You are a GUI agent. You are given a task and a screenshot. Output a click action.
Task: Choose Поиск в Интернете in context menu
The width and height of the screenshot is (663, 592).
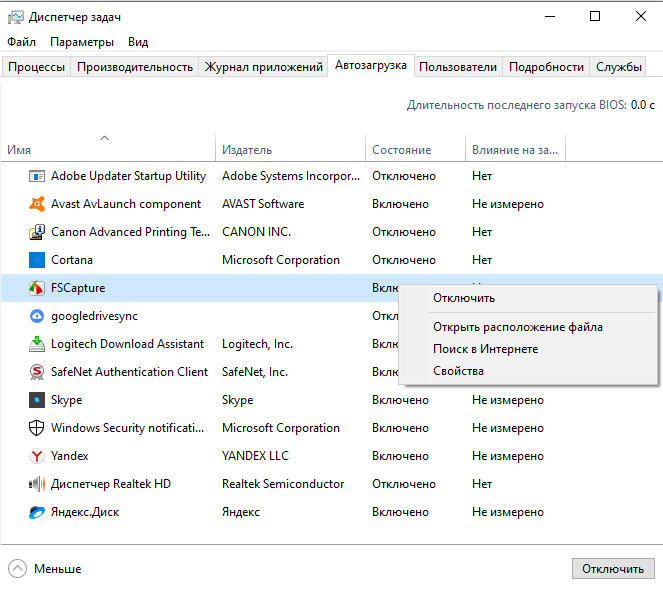click(528, 349)
